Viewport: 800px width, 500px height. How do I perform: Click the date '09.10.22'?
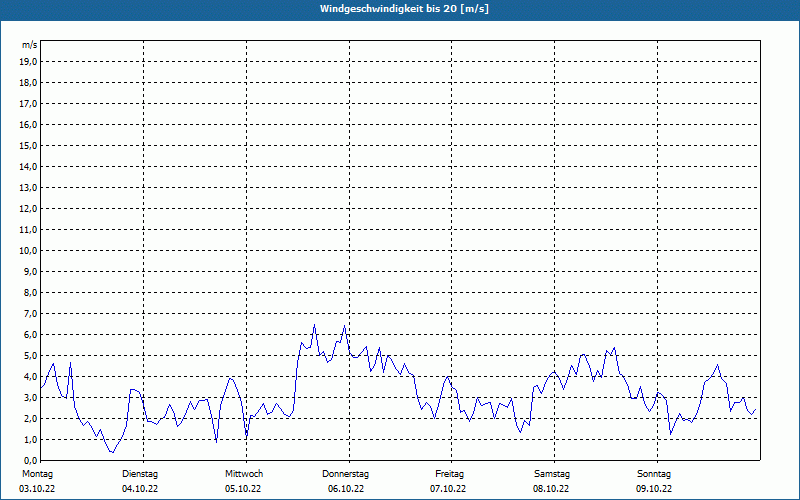pos(654,489)
